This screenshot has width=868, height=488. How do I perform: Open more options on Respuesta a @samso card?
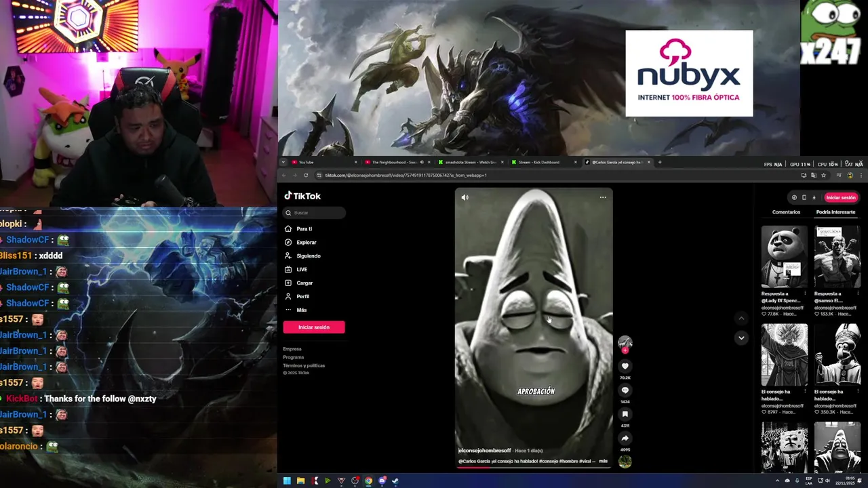click(x=857, y=294)
